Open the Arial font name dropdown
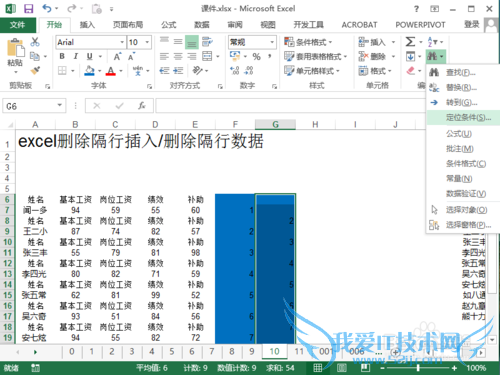Viewport: 500px width, 375px height. coord(122,42)
